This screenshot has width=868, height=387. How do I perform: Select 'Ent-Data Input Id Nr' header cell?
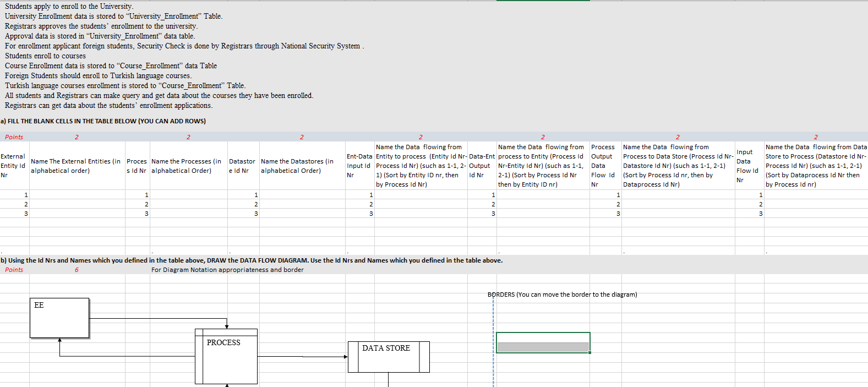[x=360, y=166]
